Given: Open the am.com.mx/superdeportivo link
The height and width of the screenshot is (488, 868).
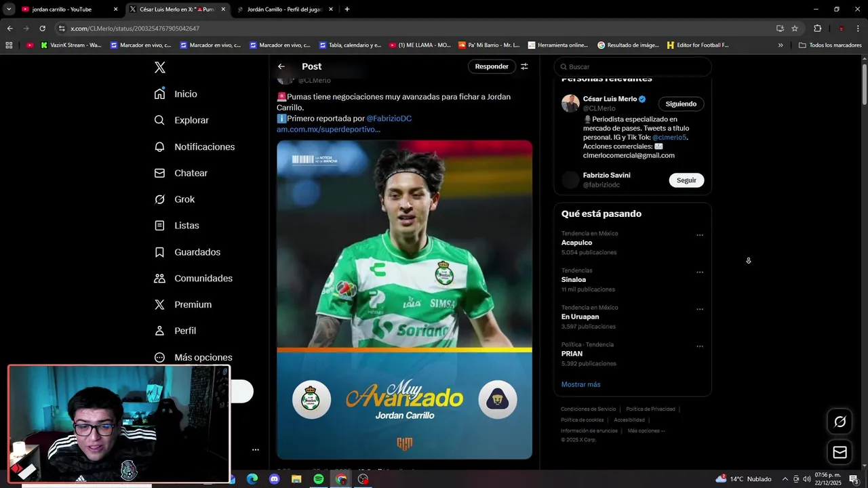Looking at the screenshot, I should pyautogui.click(x=328, y=129).
